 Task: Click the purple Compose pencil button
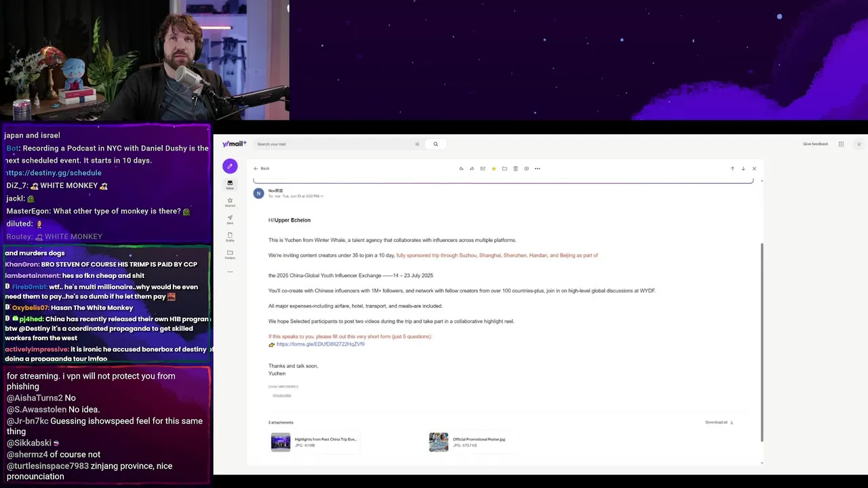point(230,166)
